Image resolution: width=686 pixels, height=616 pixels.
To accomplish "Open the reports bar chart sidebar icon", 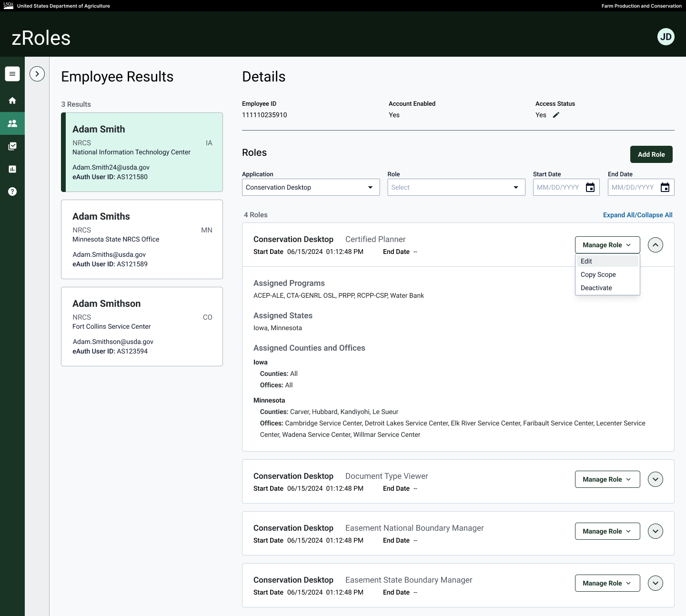I will (x=12, y=169).
